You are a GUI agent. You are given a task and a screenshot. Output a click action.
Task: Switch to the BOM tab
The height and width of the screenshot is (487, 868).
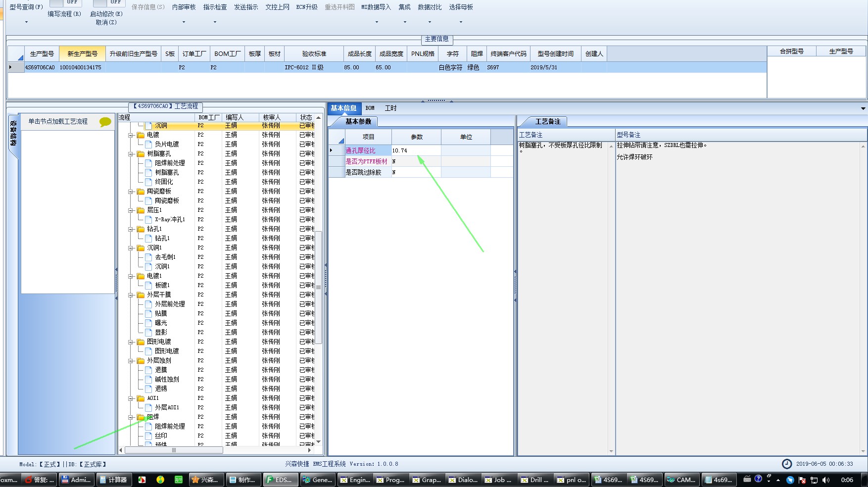370,108
